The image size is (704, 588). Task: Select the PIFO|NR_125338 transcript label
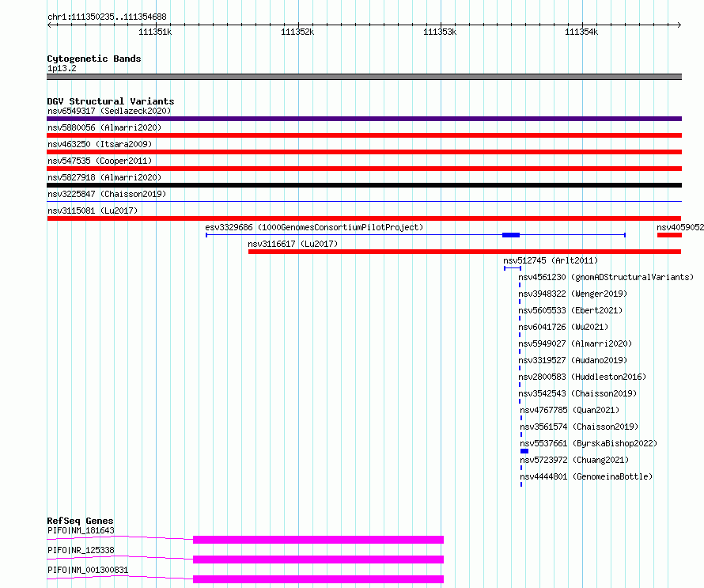click(81, 550)
